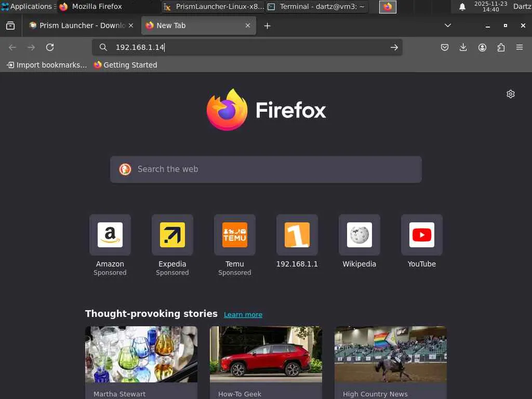Open Getting Started bookmark
Viewport: 532px width, 399px height.
tap(126, 65)
